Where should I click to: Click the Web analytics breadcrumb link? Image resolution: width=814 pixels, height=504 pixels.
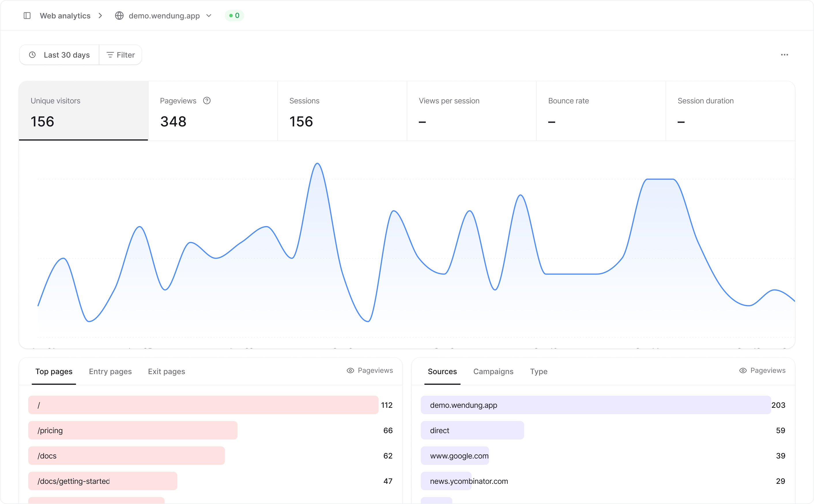tap(65, 16)
